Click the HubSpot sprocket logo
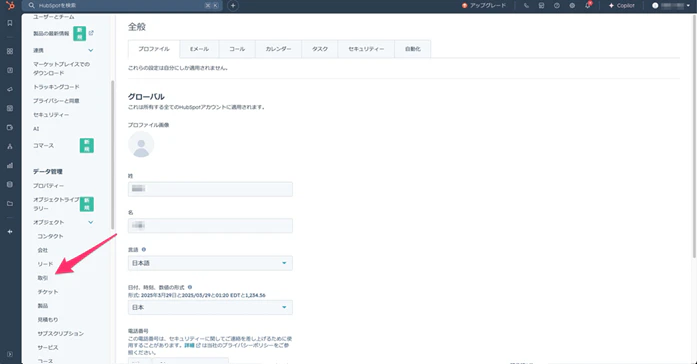Viewport: 697px width, 364px height. (x=10, y=5)
